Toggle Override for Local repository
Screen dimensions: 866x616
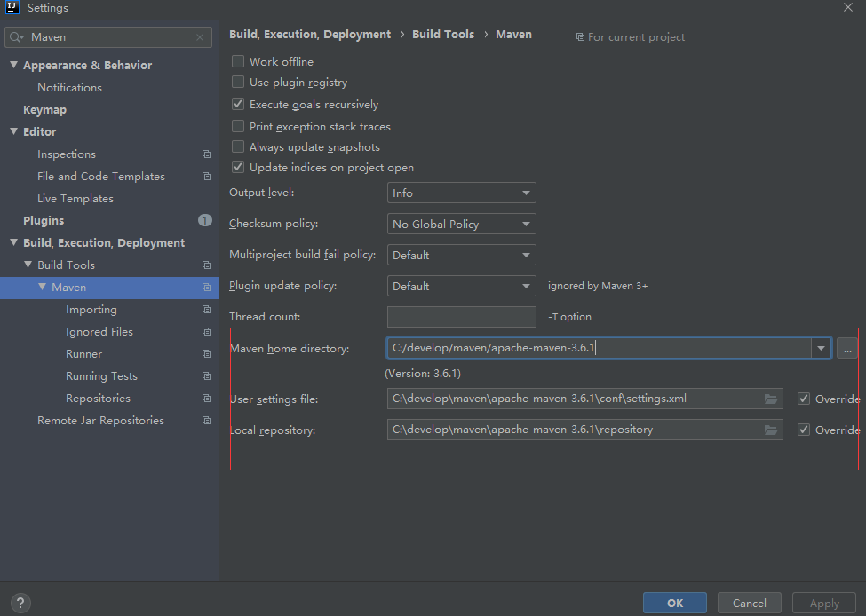pyautogui.click(x=804, y=430)
